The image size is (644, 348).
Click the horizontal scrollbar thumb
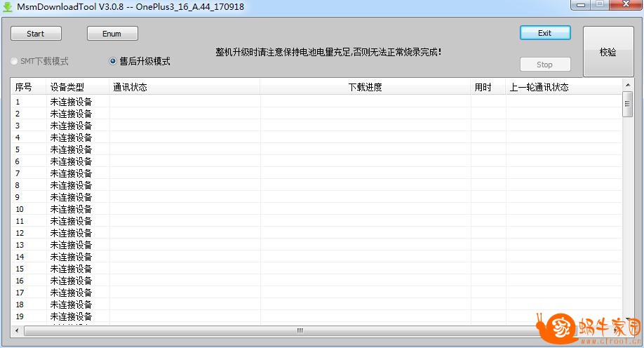[x=300, y=330]
